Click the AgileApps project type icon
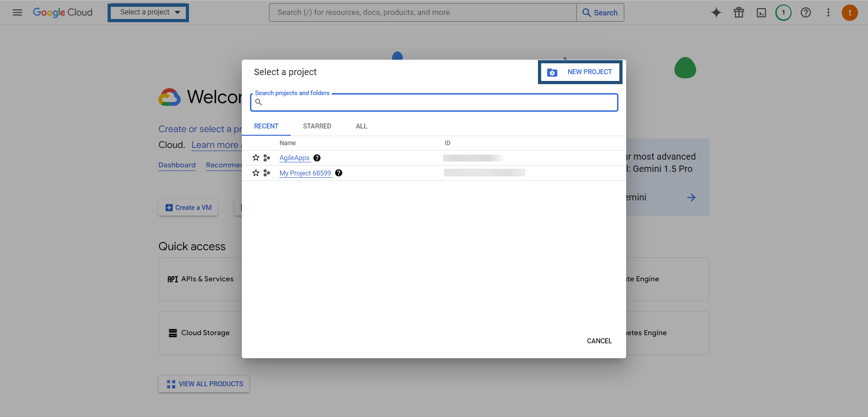Viewport: 868px width, 417px height. coord(267,158)
